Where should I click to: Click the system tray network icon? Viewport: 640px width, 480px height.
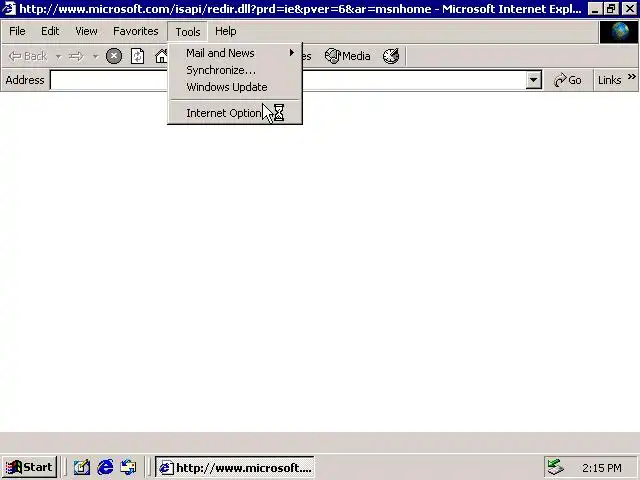pyautogui.click(x=555, y=467)
